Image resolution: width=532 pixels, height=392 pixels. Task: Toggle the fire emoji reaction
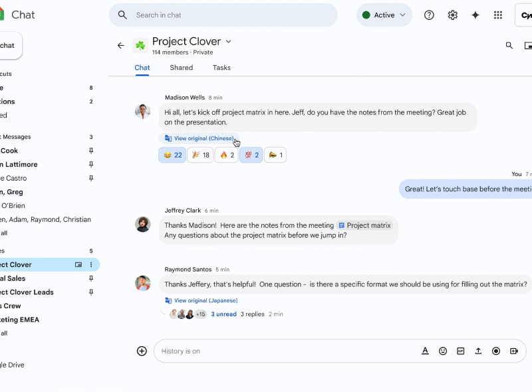pos(227,155)
